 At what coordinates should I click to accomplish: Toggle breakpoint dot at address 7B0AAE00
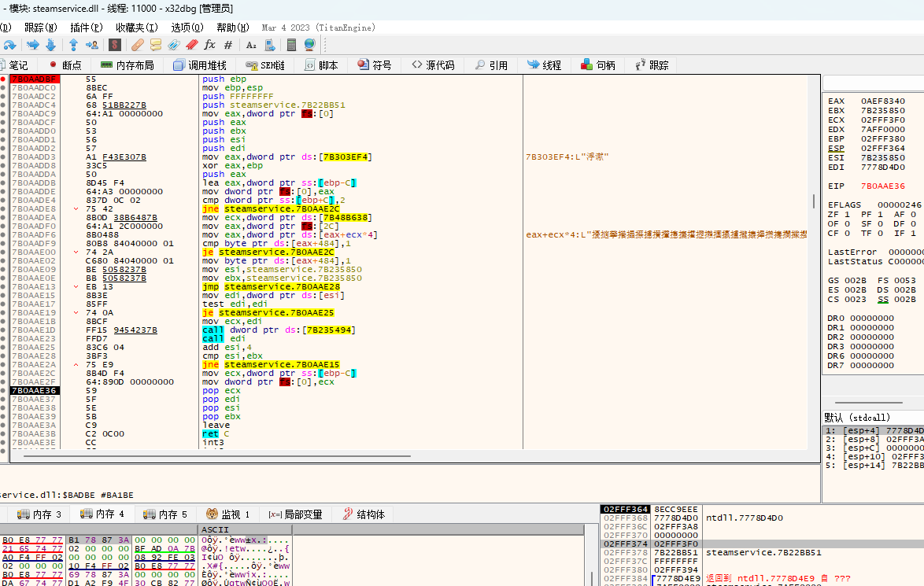(3, 252)
